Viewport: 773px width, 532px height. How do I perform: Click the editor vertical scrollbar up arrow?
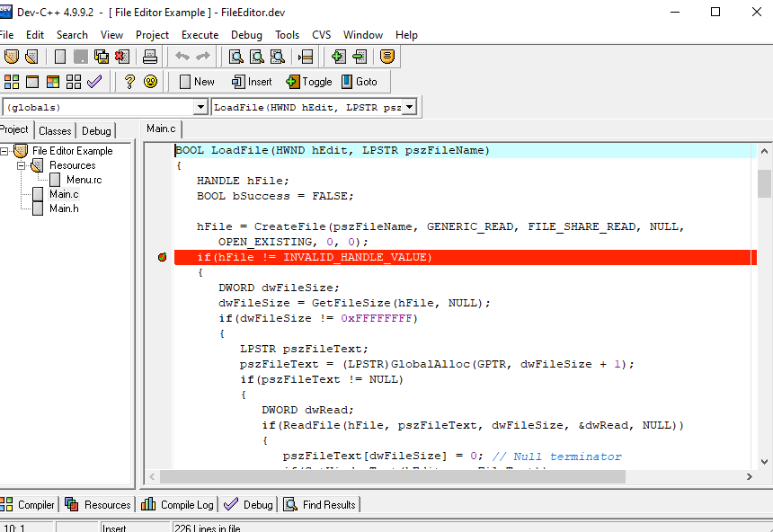pos(764,151)
